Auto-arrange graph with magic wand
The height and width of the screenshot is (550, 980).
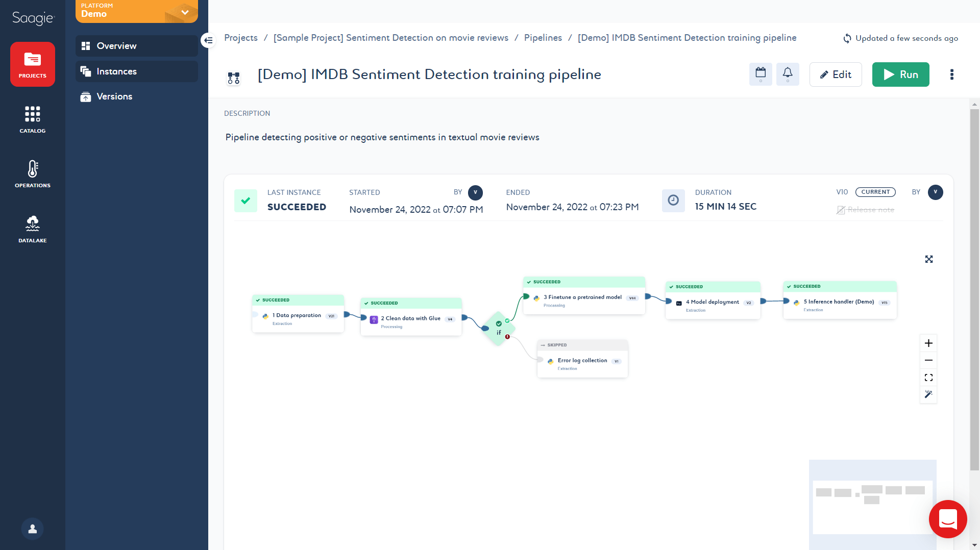click(928, 394)
